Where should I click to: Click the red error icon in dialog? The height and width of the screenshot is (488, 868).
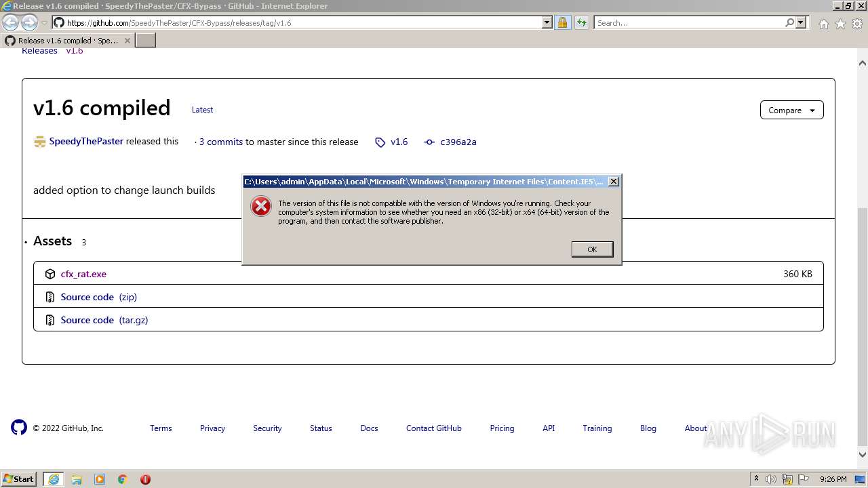point(261,206)
